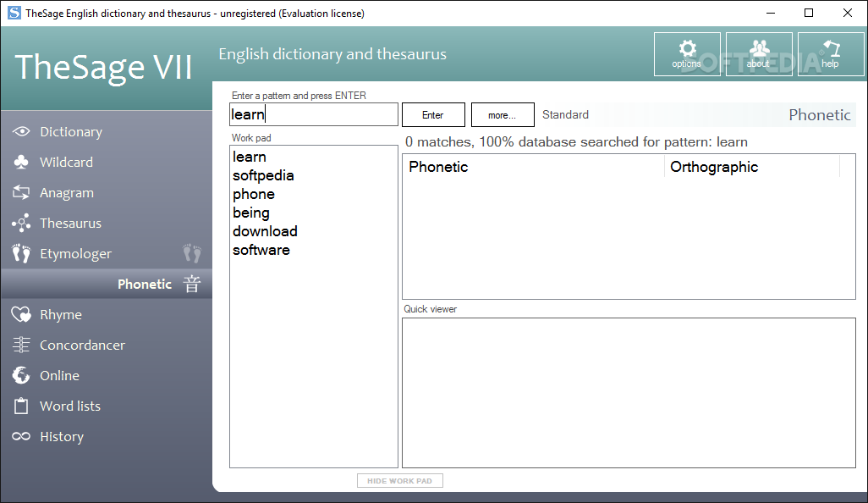868x503 pixels.
Task: Select 'phone' in the work pad
Action: [x=254, y=194]
